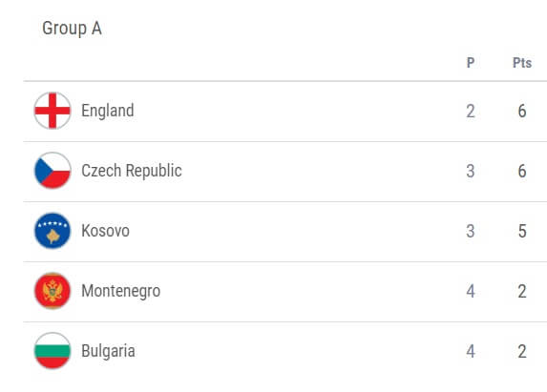547x392 pixels.
Task: Click the Bulgaria flag icon
Action: point(53,351)
